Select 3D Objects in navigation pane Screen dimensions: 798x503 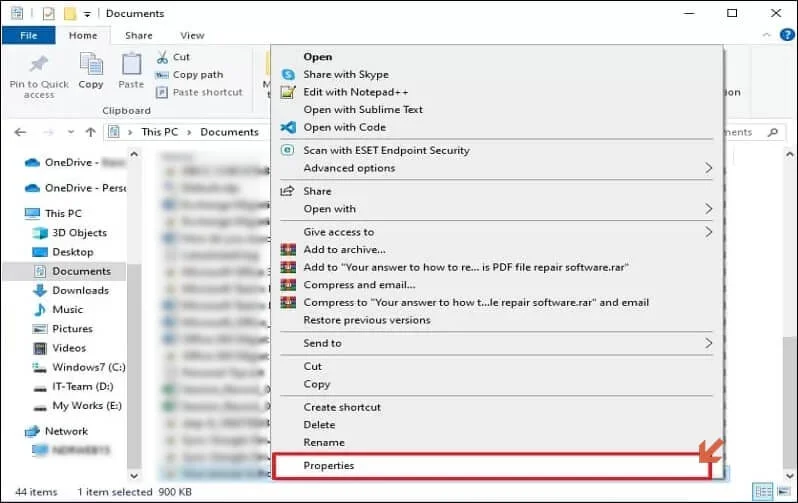(79, 233)
